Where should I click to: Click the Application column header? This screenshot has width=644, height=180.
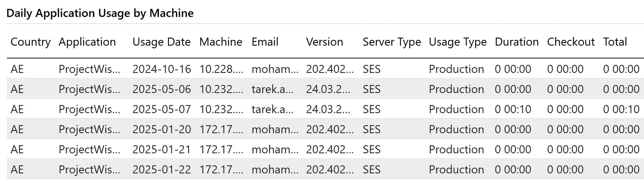click(x=87, y=42)
